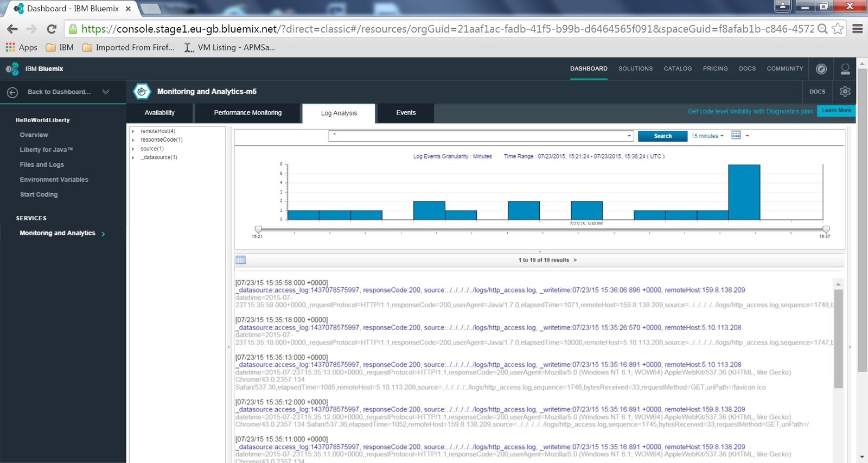The height and width of the screenshot is (463, 868).
Task: Click the right timeline range handle at 15:37
Action: click(826, 229)
